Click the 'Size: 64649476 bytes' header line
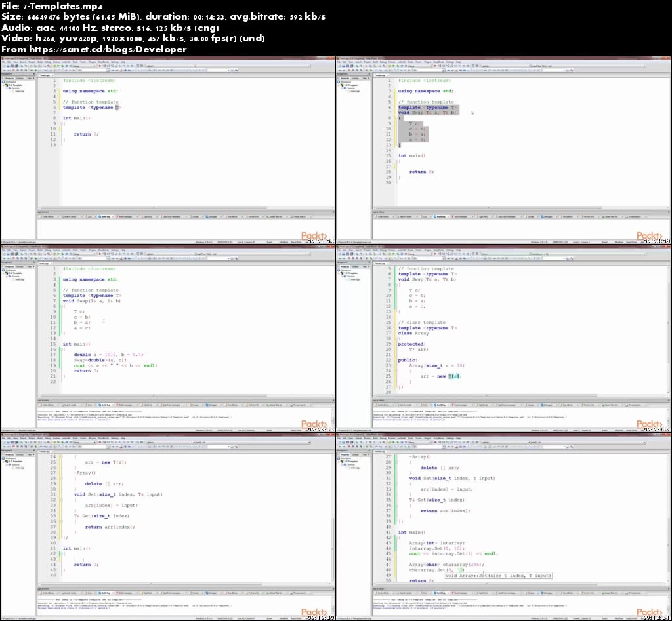The width and height of the screenshot is (672, 621). [x=163, y=16]
